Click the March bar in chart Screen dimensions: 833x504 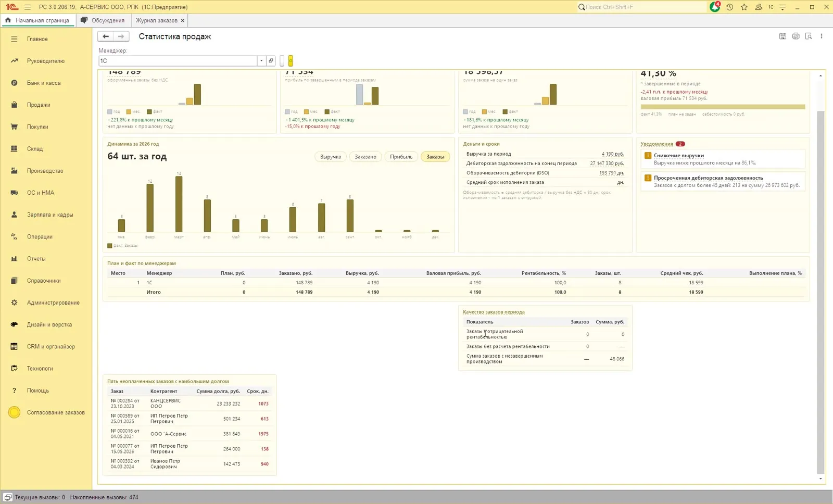[179, 204]
